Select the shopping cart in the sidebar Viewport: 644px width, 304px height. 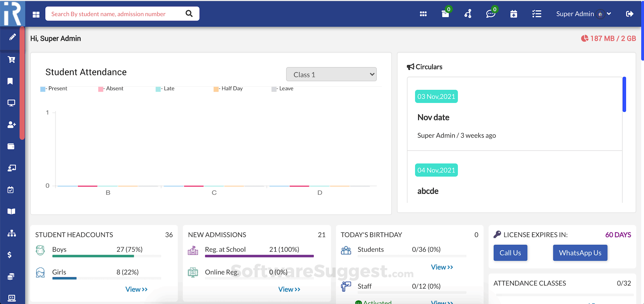(11, 59)
